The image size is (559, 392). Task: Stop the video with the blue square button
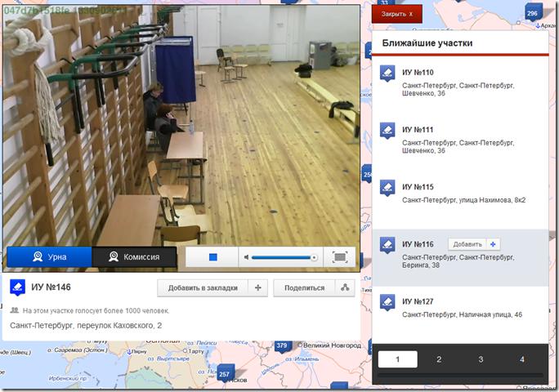pyautogui.click(x=212, y=257)
